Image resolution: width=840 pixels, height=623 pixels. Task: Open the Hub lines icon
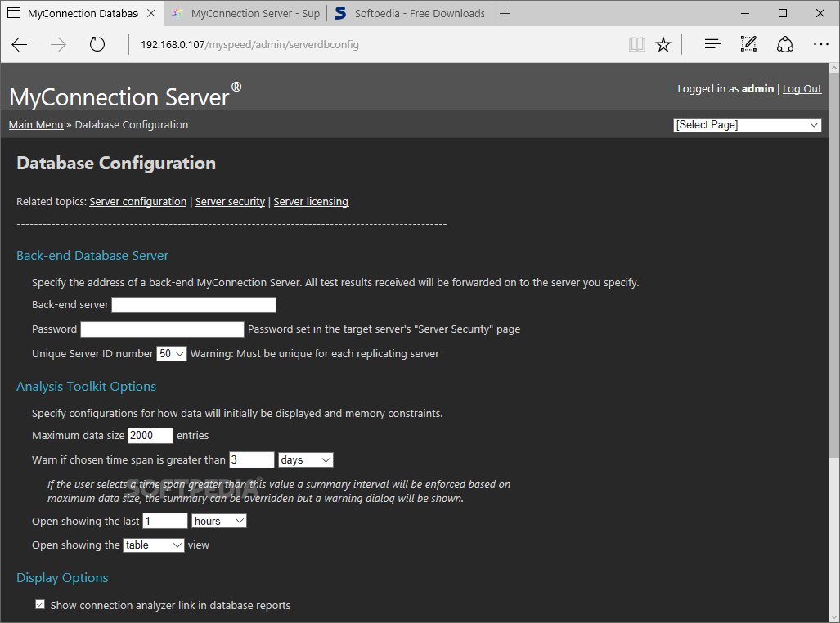pos(712,44)
